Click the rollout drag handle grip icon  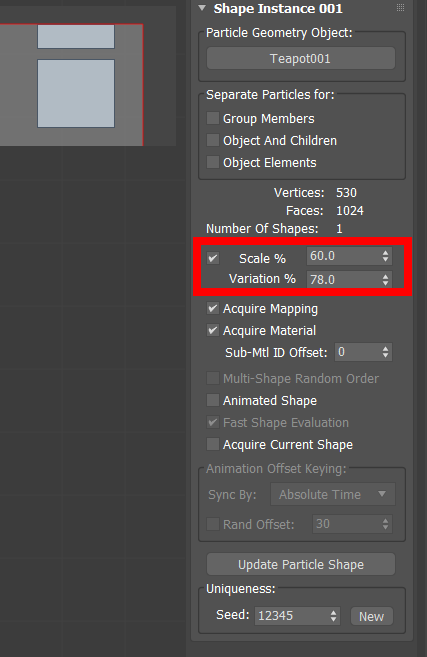click(x=400, y=8)
